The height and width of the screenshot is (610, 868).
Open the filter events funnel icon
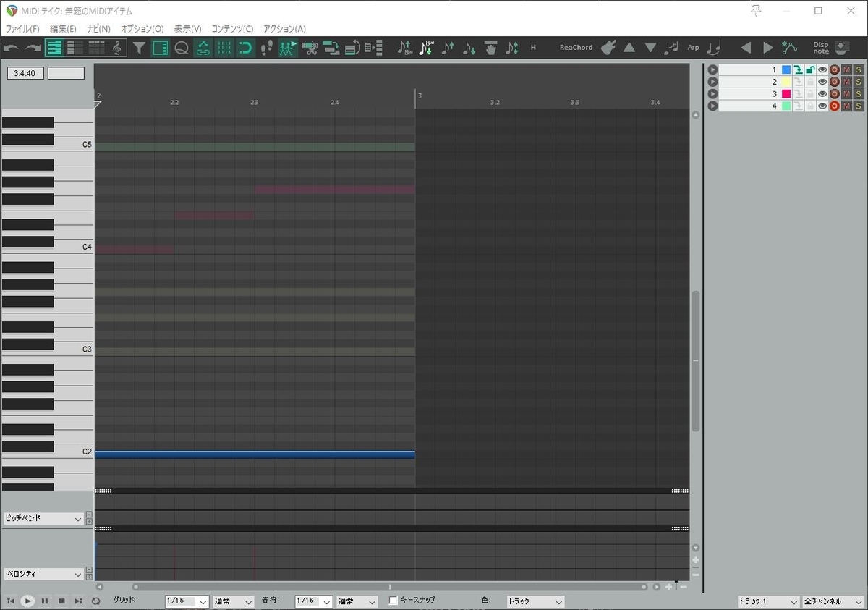pos(139,48)
